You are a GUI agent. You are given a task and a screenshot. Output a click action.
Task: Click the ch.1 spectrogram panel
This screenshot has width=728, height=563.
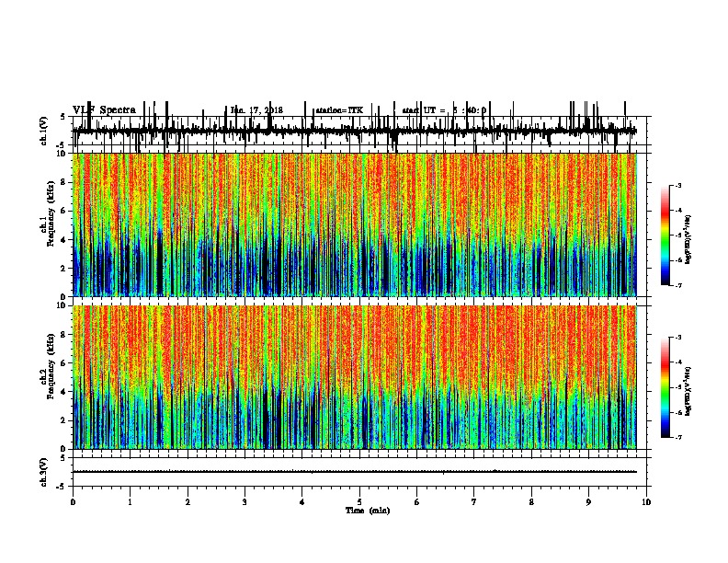tap(355, 224)
